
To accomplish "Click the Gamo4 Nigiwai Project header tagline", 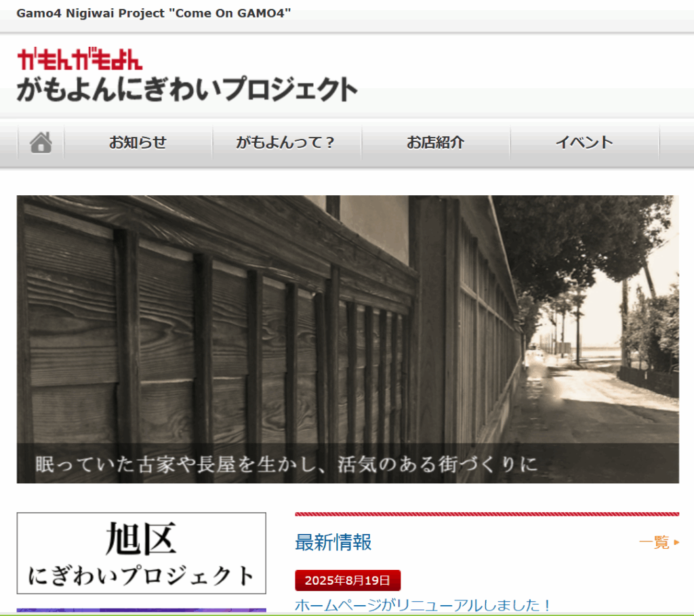I will tap(154, 14).
